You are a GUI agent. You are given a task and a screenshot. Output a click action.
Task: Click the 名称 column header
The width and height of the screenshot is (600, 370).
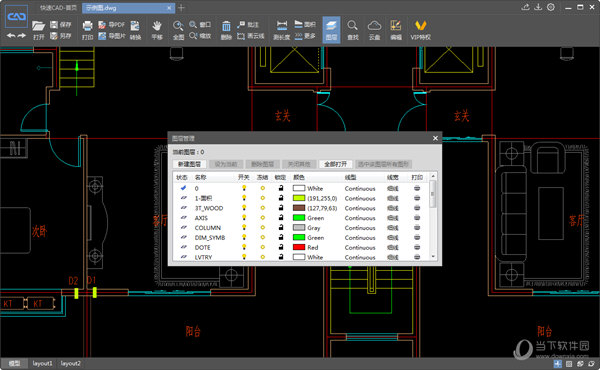click(x=201, y=177)
